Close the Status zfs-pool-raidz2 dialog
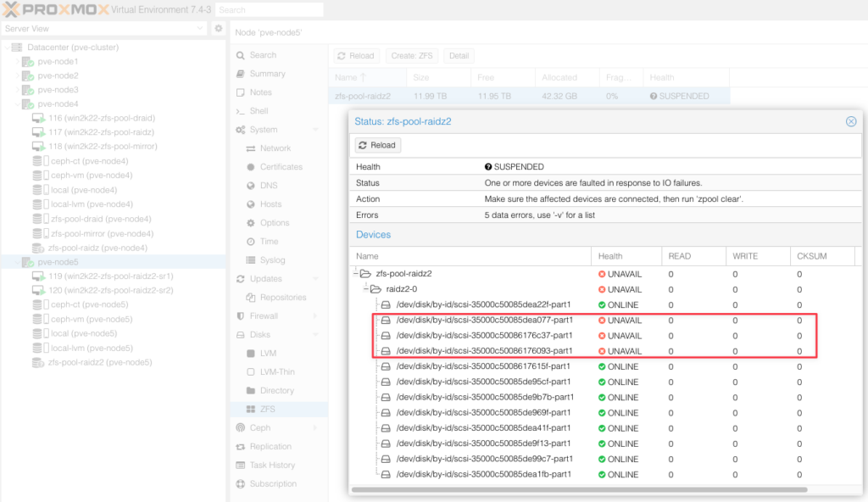Image resolution: width=868 pixels, height=502 pixels. [x=851, y=121]
